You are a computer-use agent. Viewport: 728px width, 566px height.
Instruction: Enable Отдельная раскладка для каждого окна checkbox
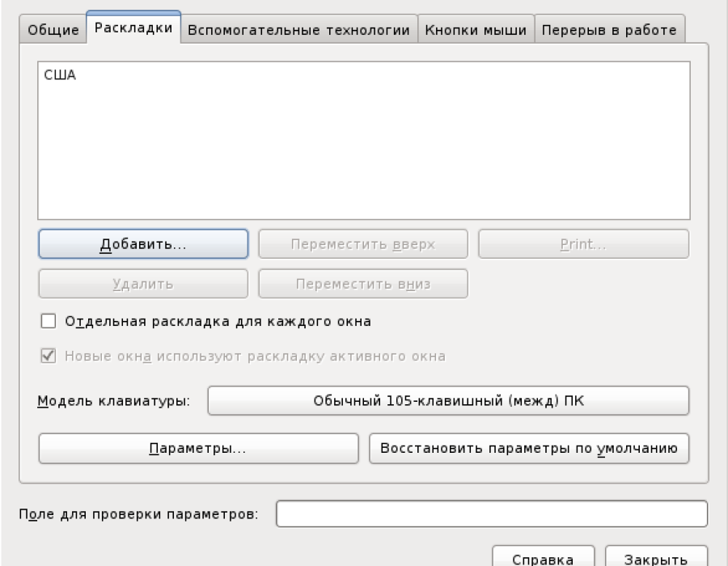point(49,321)
